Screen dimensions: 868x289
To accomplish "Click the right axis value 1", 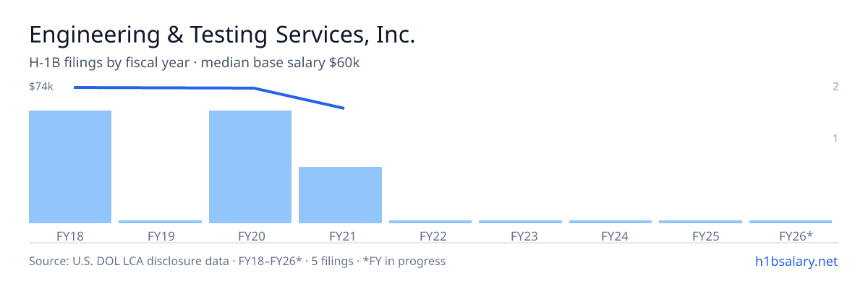I will pyautogui.click(x=835, y=138).
